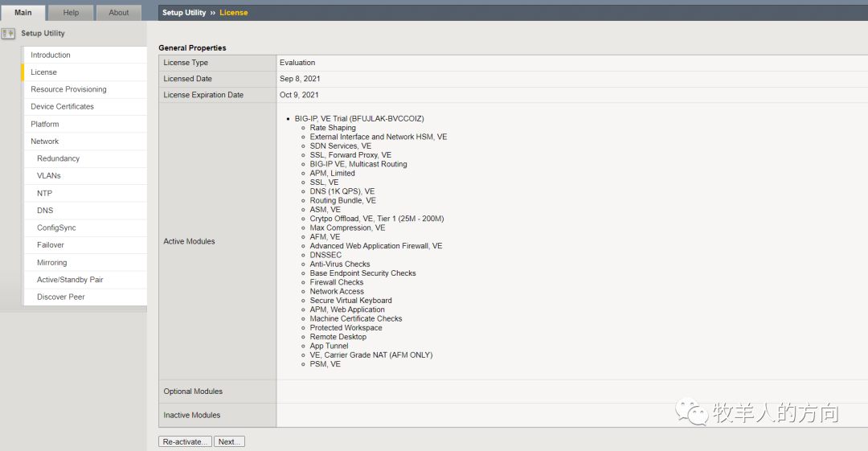Open the Help tab
868x451 pixels.
point(71,12)
